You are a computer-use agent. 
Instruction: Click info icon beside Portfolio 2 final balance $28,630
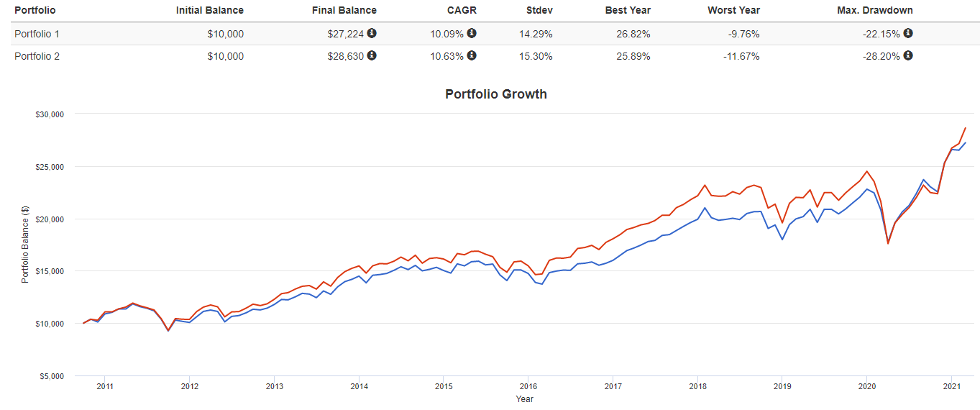click(x=372, y=55)
